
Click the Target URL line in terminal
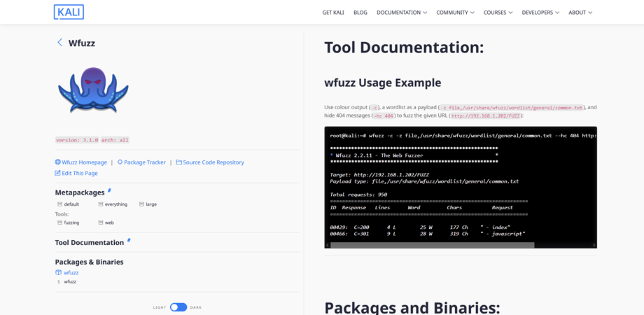point(379,174)
